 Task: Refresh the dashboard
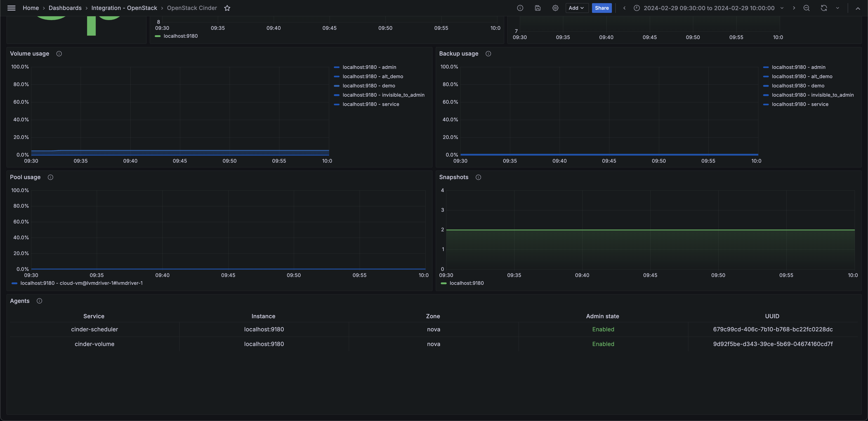[x=823, y=8]
